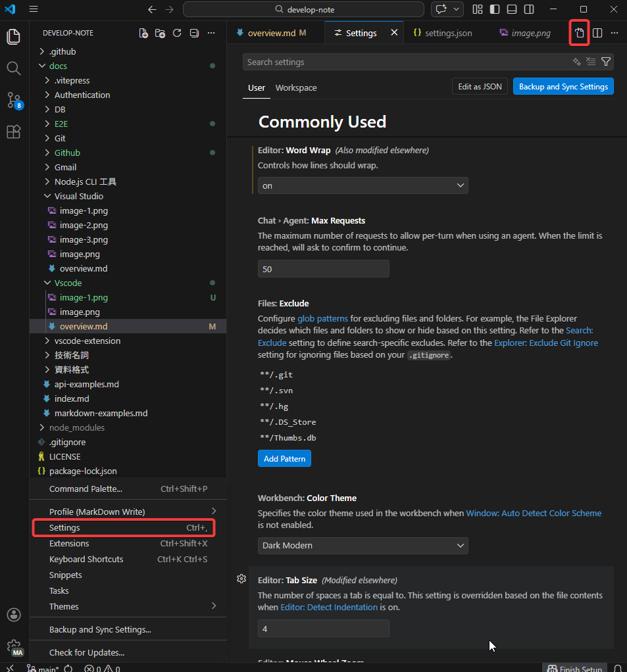Image resolution: width=627 pixels, height=672 pixels.
Task: Click the Add Pattern button
Action: pos(284,458)
